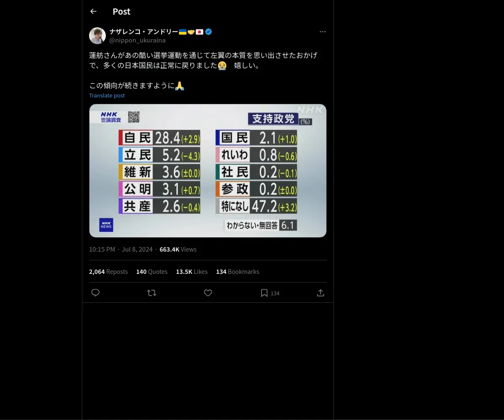Screen dimensions: 504x420
Task: Open the 13.5K Likes list
Action: pos(192,272)
